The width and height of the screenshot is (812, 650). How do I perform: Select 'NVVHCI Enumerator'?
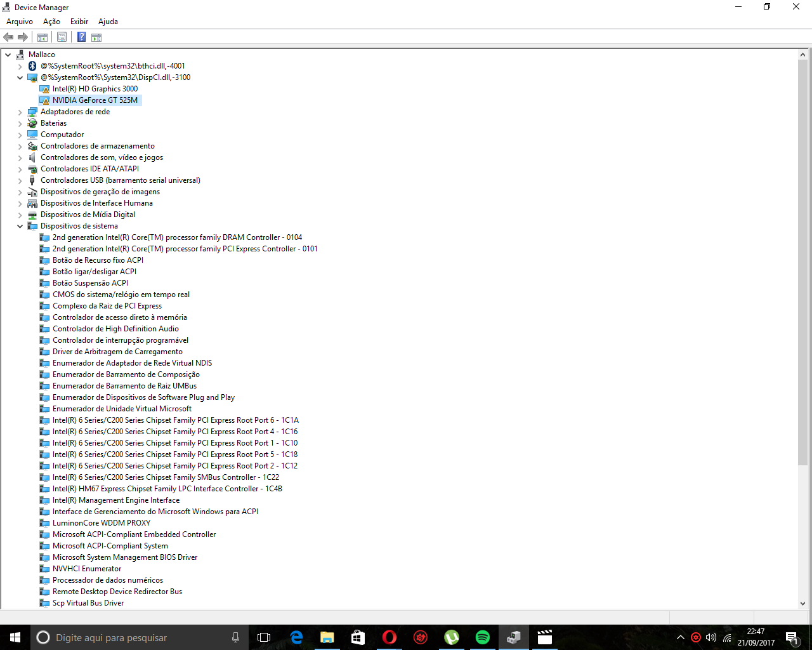click(x=87, y=569)
